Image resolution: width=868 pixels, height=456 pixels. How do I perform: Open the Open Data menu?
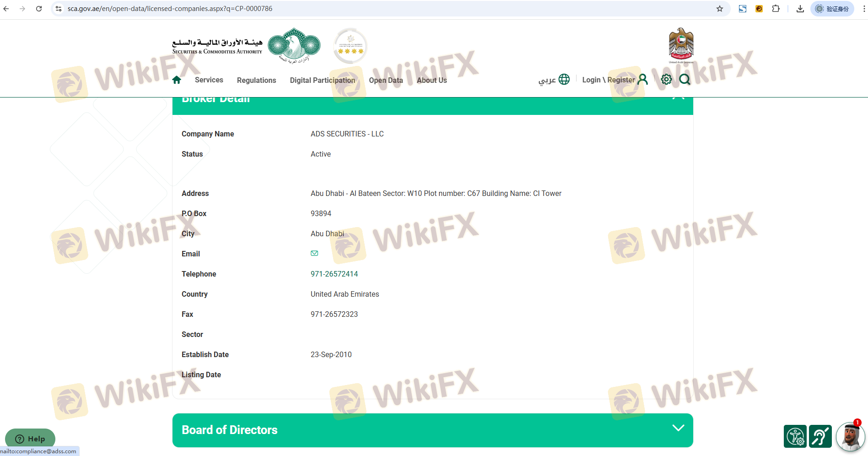[386, 80]
